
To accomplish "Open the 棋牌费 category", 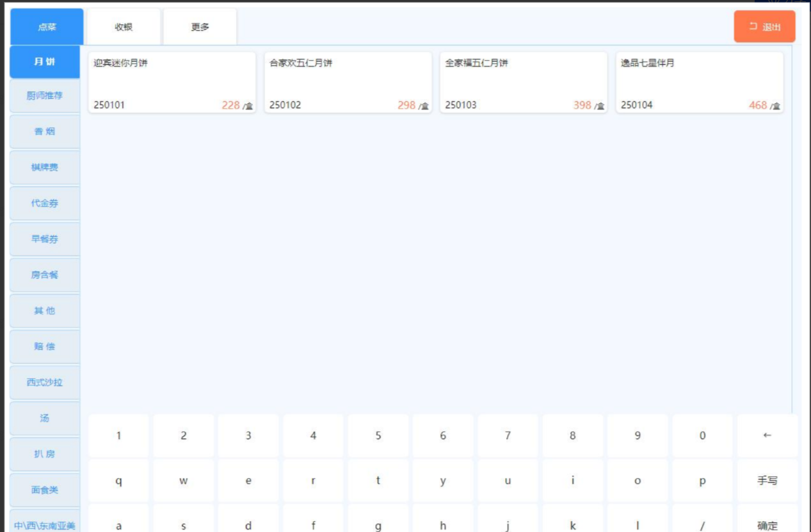I will click(45, 168).
